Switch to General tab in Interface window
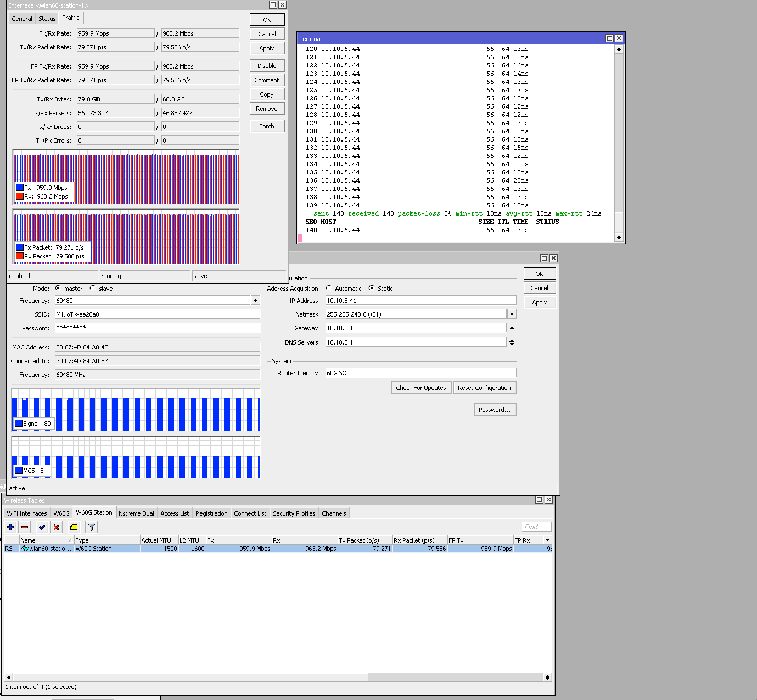Screen dimensions: 757x700 (x=22, y=19)
